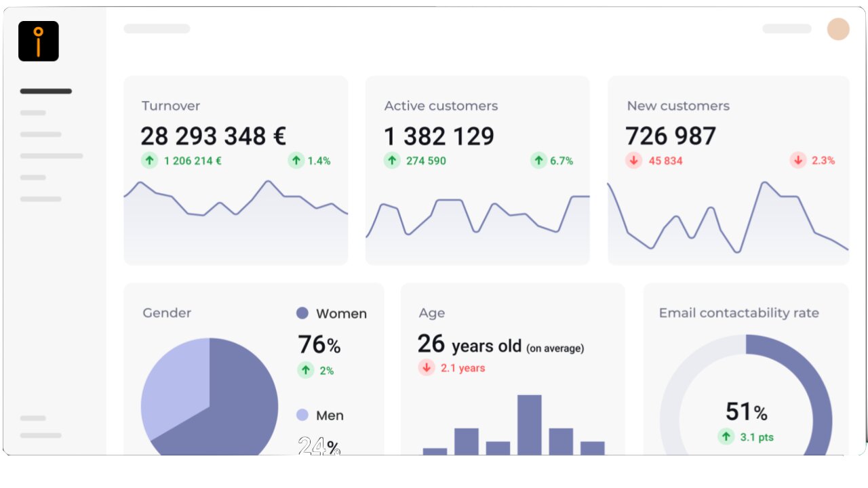Click the red 2.3% arrow on New customers

coord(798,161)
